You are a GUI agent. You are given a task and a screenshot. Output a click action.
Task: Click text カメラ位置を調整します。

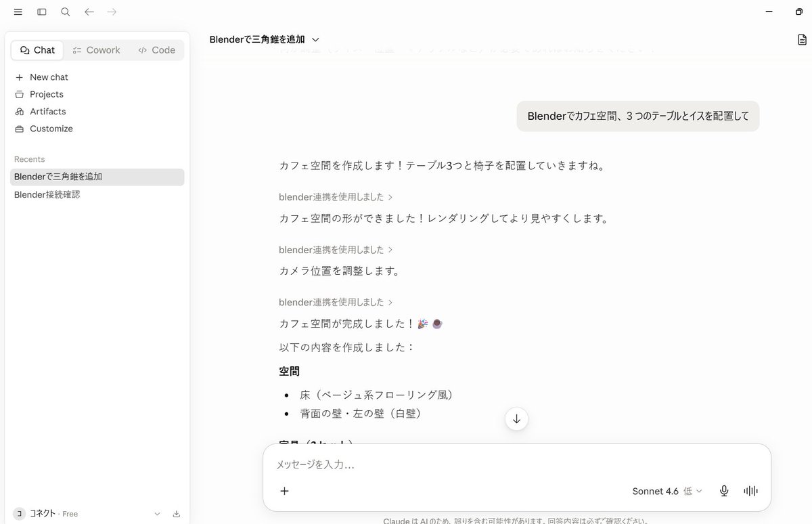pos(341,271)
